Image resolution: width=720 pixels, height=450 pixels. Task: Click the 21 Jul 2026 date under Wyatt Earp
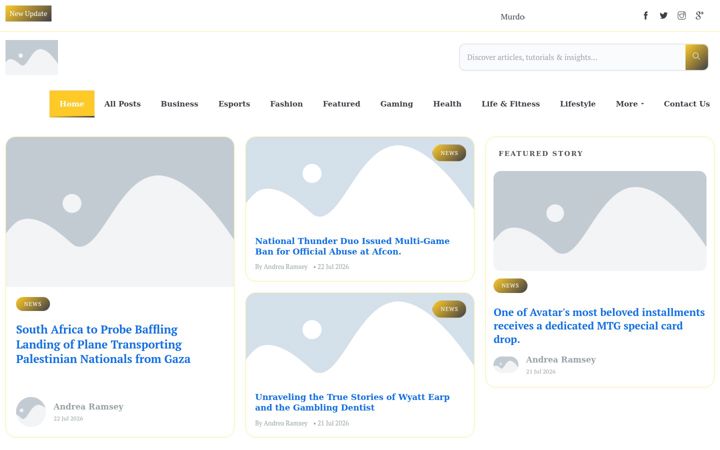click(x=333, y=423)
